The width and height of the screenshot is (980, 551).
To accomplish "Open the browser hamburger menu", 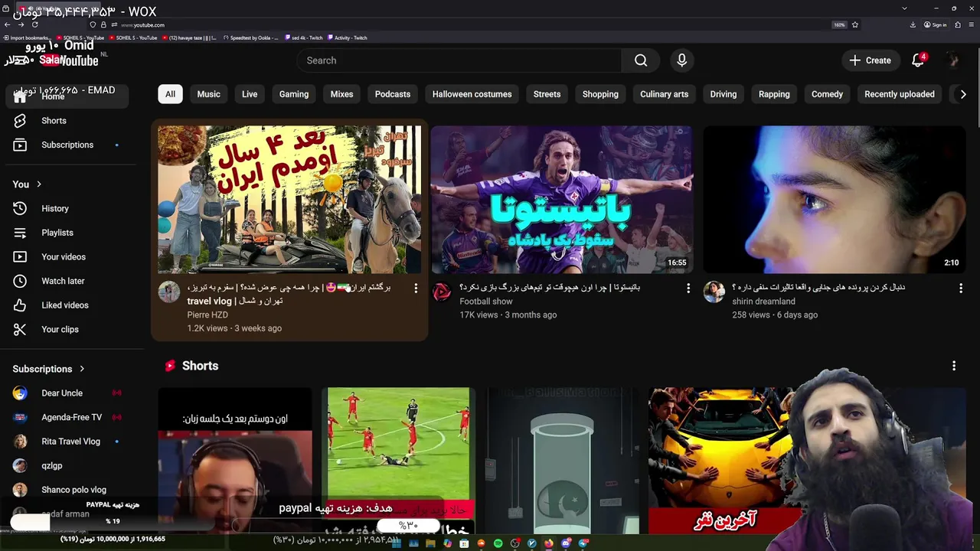I will pos(972,24).
